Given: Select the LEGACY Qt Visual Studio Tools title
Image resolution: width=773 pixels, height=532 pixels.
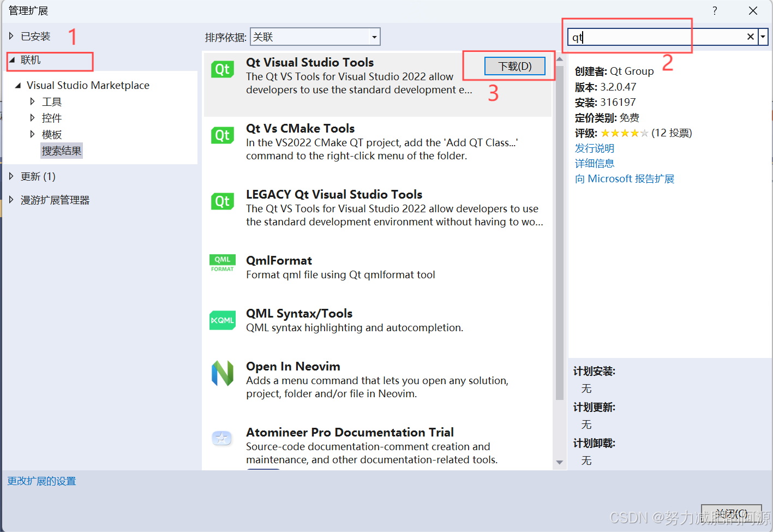Looking at the screenshot, I should coord(334,194).
